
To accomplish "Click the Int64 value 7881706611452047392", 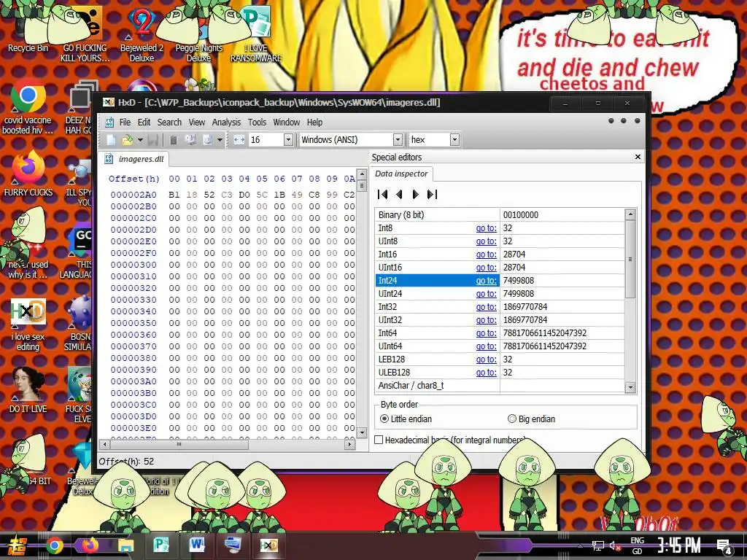I will 544,332.
